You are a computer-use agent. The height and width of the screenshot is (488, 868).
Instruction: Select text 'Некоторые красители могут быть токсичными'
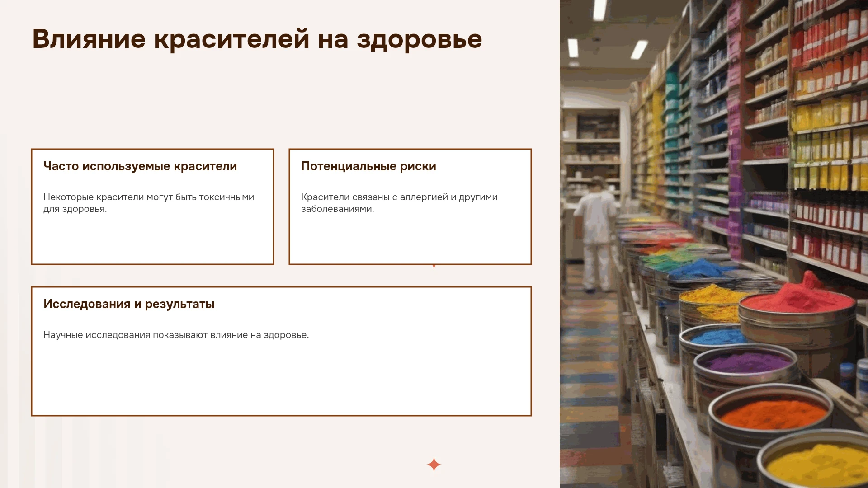149,197
